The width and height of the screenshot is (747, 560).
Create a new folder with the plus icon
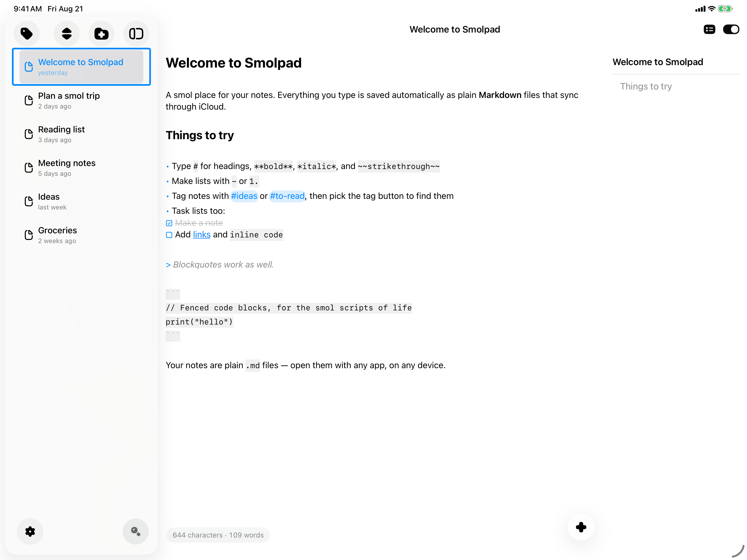pyautogui.click(x=101, y=33)
